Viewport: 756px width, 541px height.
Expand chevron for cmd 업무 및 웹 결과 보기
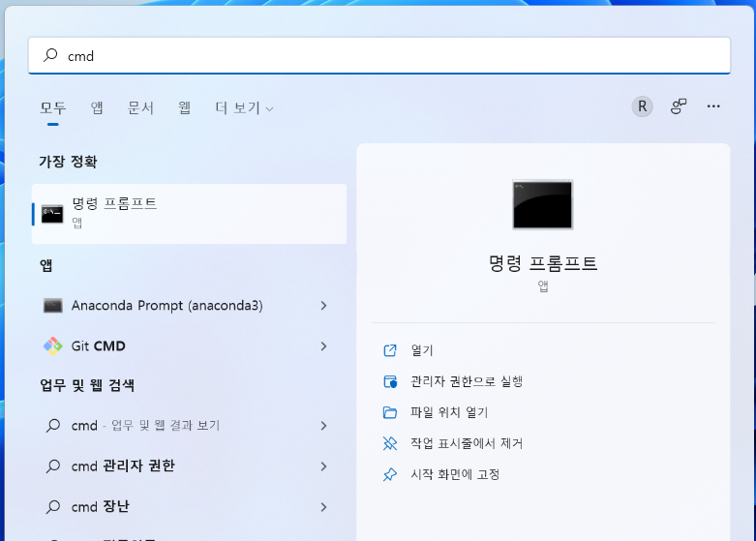coord(323,426)
